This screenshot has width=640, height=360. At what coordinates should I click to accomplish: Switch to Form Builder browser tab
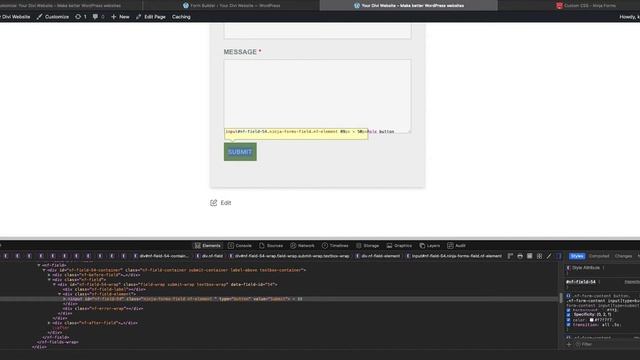click(x=231, y=6)
